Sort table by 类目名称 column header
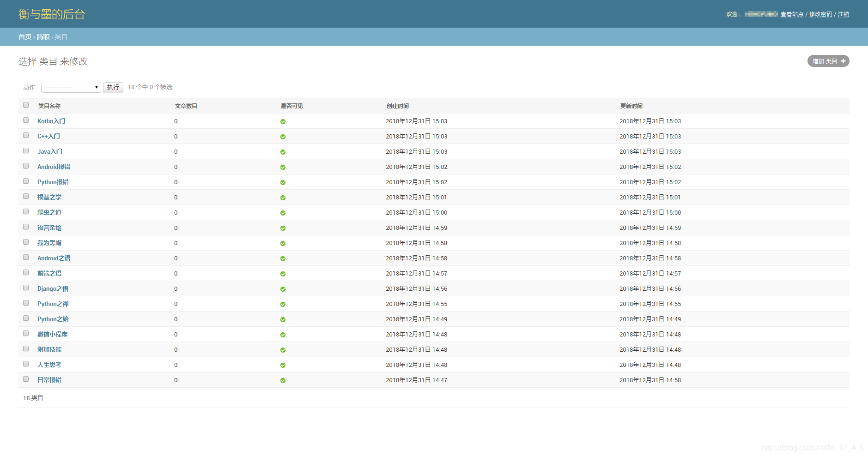 tap(49, 106)
